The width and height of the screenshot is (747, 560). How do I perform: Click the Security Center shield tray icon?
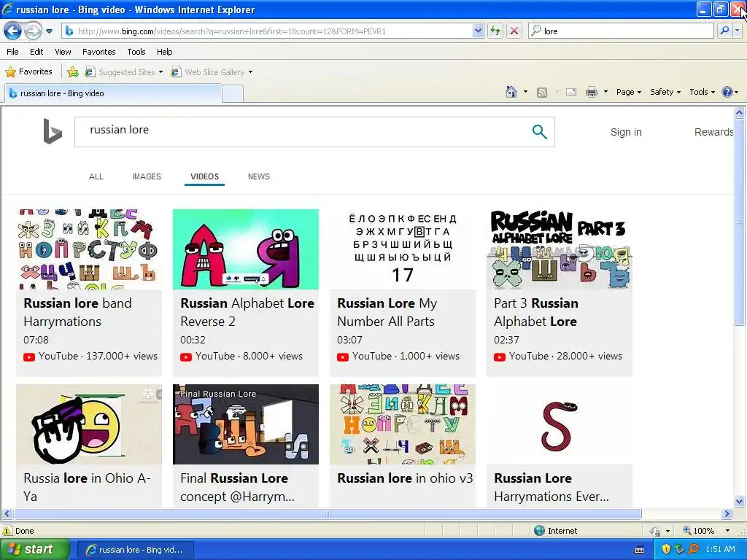pyautogui.click(x=666, y=550)
